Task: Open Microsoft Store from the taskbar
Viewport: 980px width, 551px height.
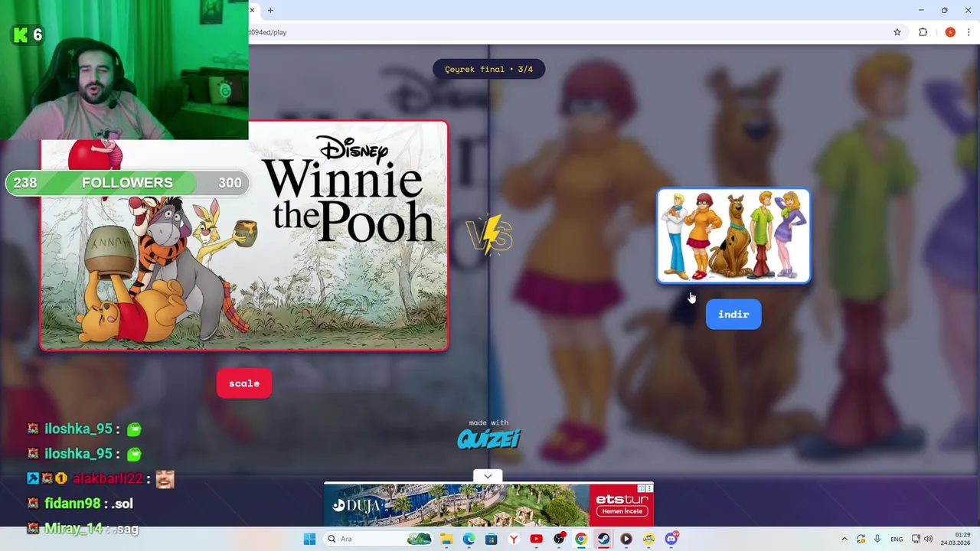Action: point(491,539)
